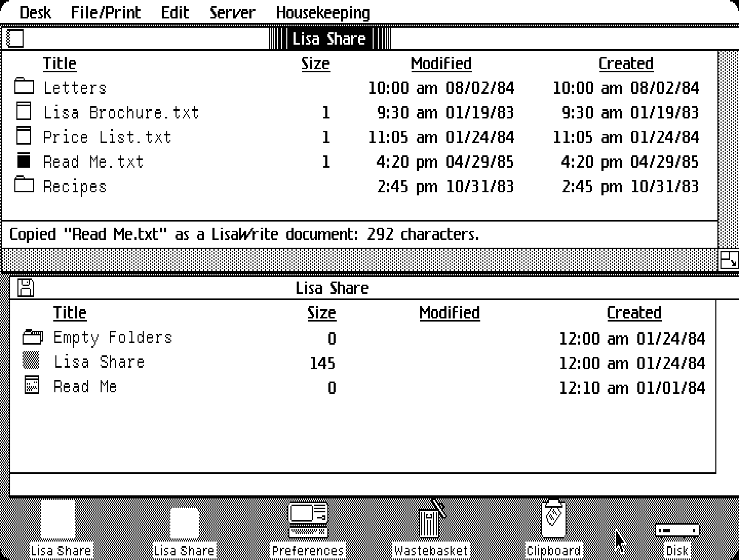Open the Desk menu
Screen dimensions: 739x560
[35, 12]
